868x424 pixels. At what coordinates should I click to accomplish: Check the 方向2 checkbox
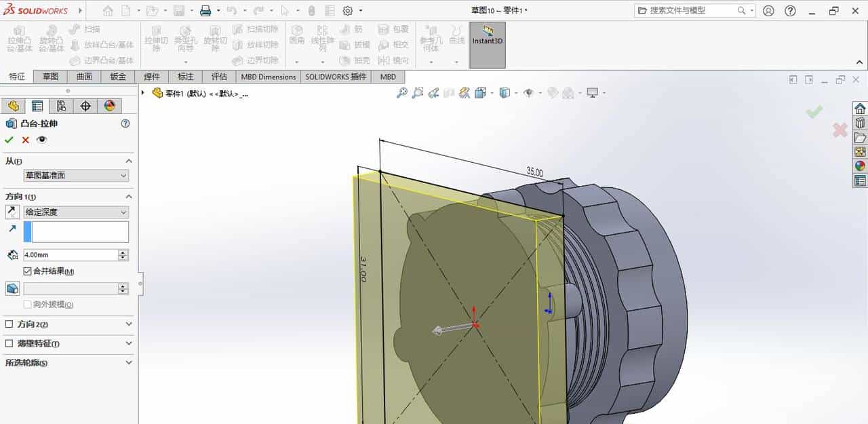[x=9, y=324]
